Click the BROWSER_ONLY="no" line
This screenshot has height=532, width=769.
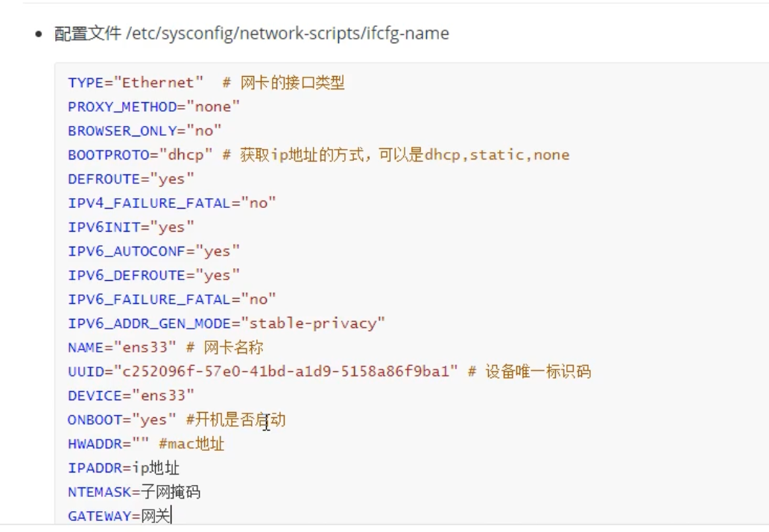[x=145, y=131]
